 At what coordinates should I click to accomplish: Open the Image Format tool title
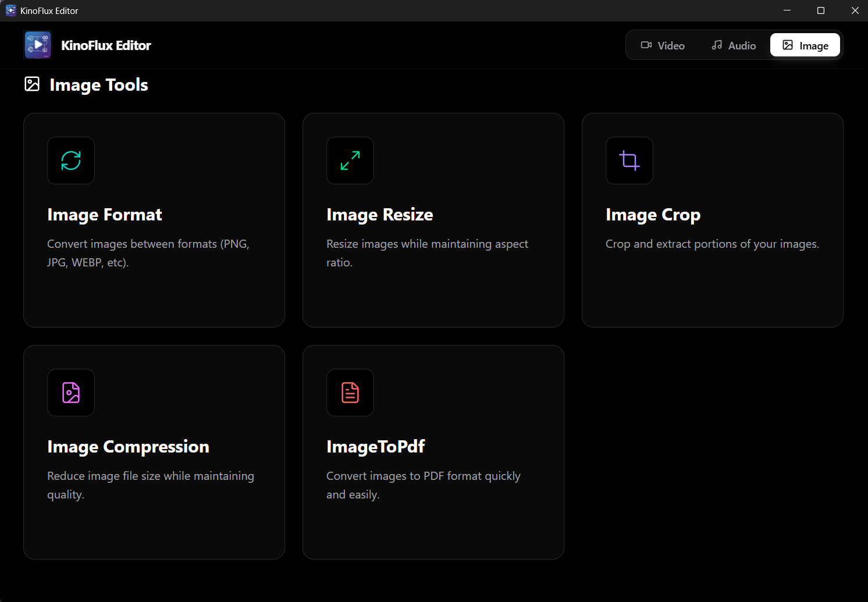coord(105,215)
